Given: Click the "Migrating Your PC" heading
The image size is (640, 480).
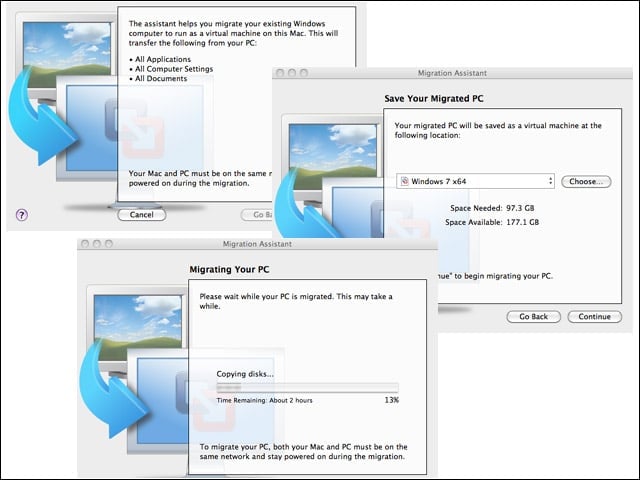Looking at the screenshot, I should 229,269.
